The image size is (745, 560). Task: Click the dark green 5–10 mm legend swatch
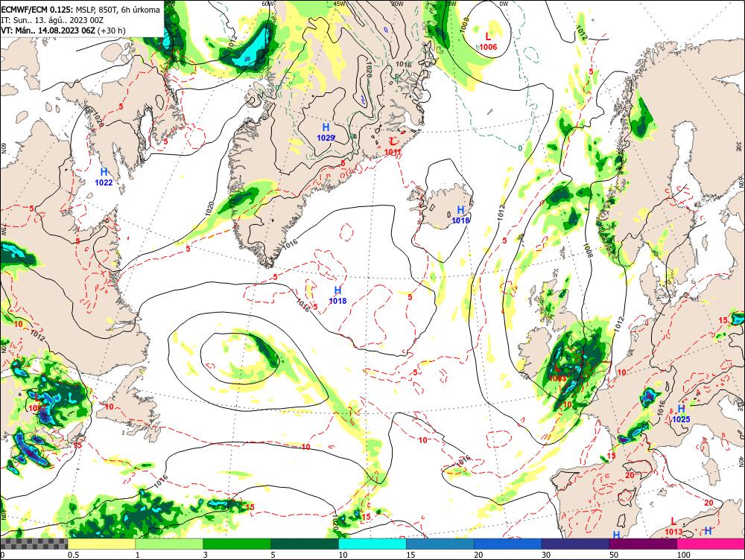coord(305,544)
